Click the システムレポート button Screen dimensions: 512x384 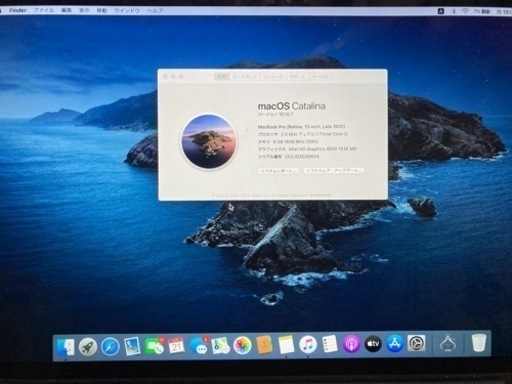(279, 171)
